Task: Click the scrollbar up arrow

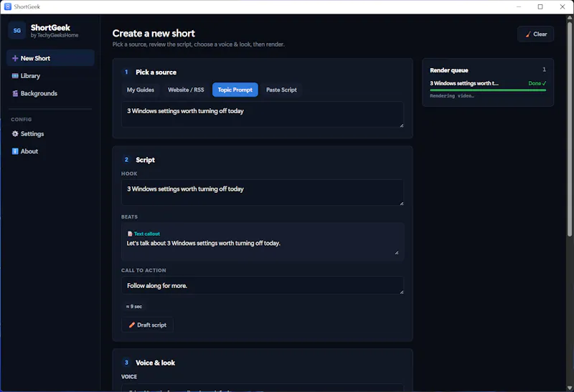Action: [x=569, y=17]
